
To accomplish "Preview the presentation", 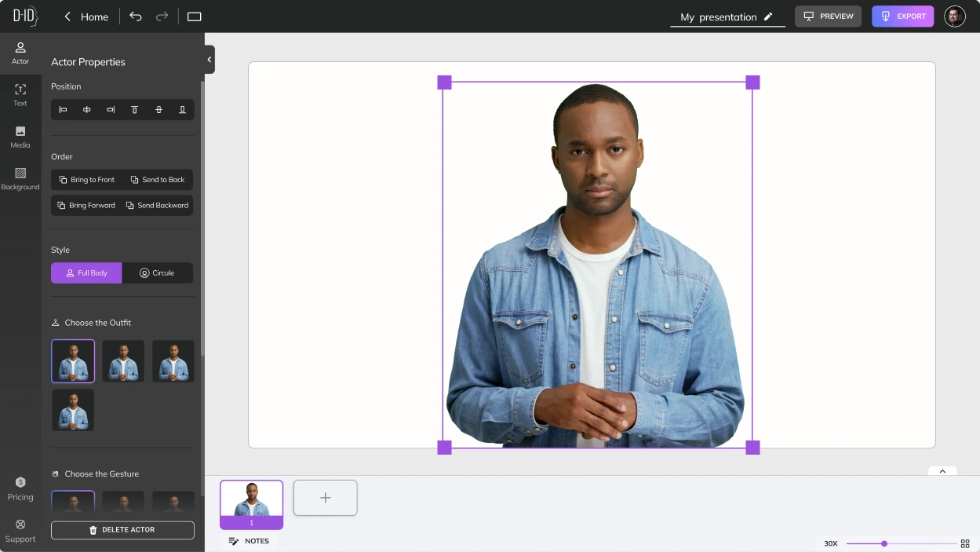I will (828, 16).
